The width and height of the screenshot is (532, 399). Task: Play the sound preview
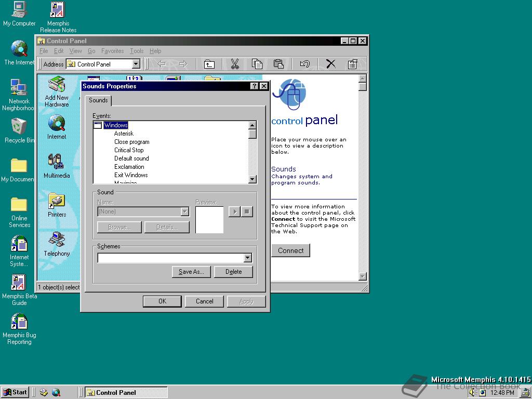click(234, 212)
